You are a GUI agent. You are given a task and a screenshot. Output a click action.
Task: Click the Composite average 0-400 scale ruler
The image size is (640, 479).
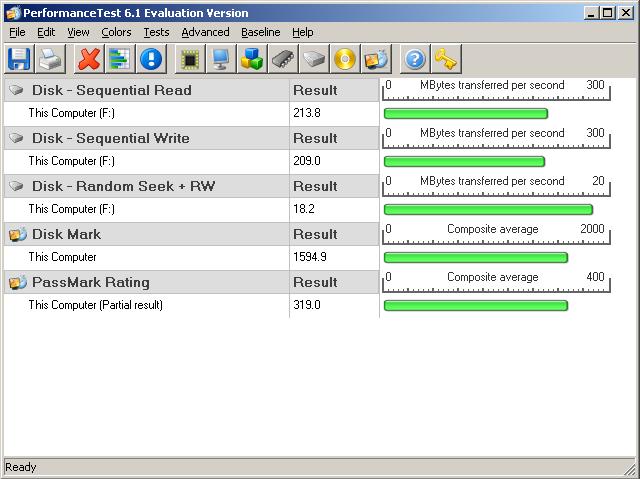pyautogui.click(x=496, y=282)
